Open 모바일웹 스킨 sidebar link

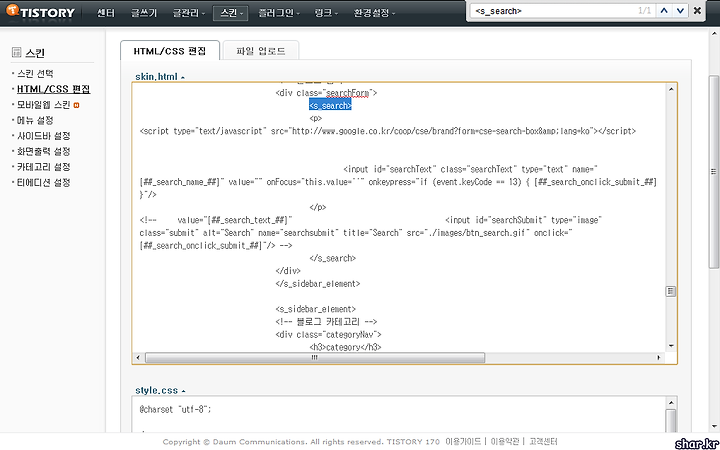click(43, 105)
